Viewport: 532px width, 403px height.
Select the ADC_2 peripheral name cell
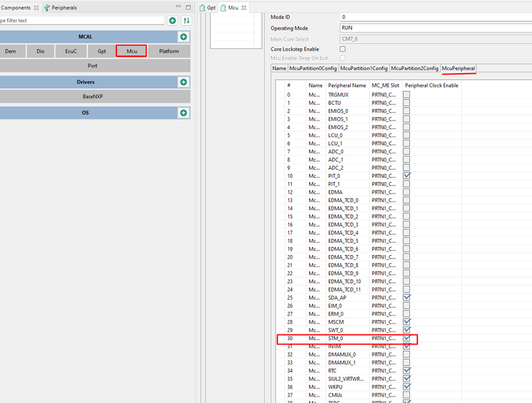tap(336, 168)
